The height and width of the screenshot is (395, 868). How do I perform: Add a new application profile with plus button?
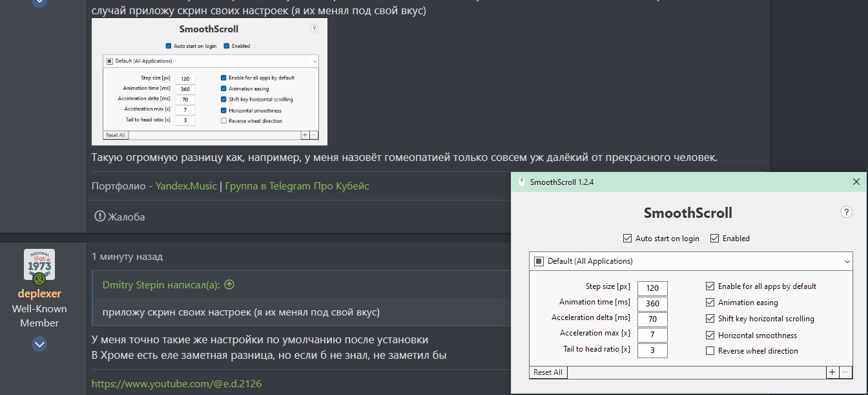click(x=832, y=372)
